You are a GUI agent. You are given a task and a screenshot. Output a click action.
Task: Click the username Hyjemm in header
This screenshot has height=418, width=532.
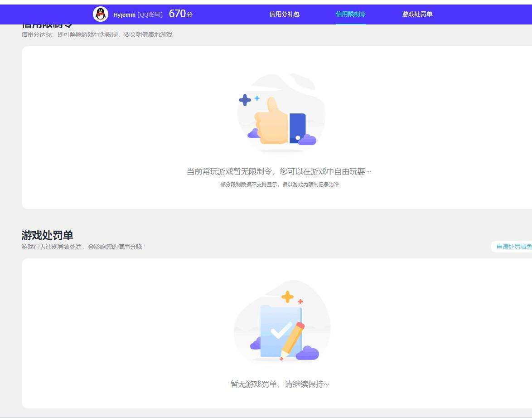[124, 15]
